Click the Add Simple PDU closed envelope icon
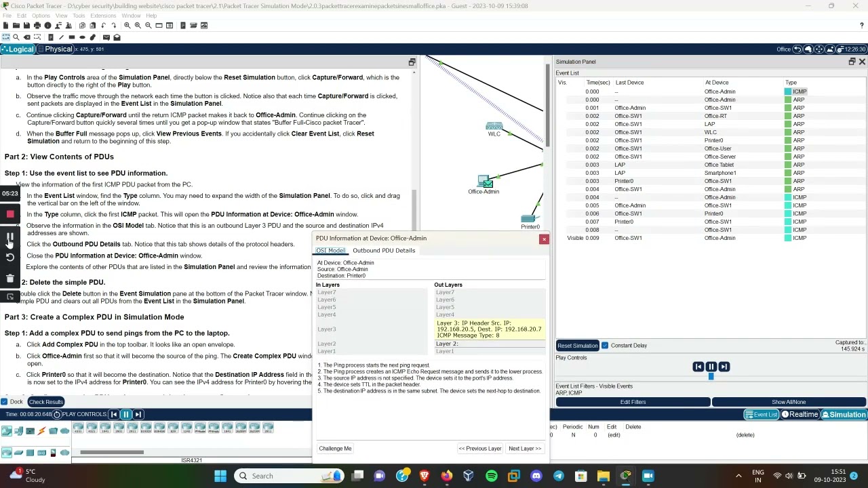This screenshot has width=868, height=488. (106, 37)
